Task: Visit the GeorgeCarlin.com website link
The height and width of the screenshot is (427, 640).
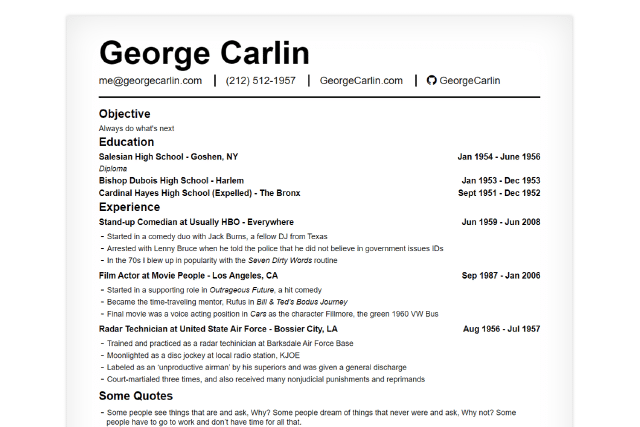Action: [361, 81]
